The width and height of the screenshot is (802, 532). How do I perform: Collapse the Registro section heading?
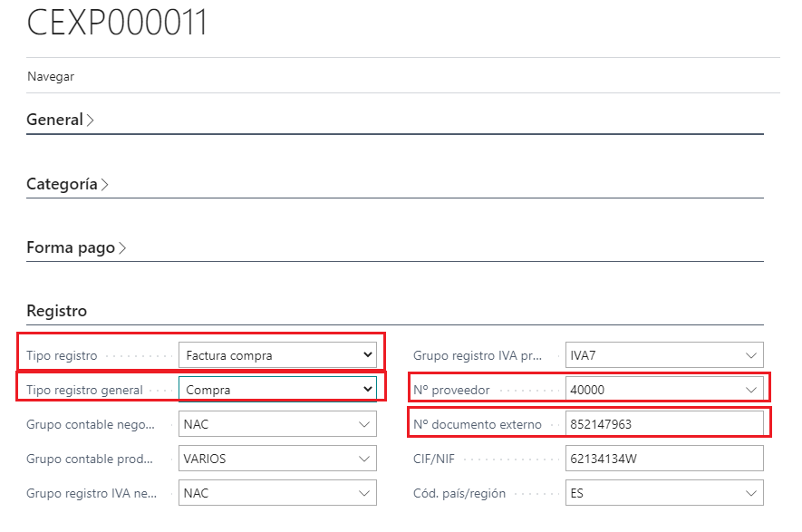tap(57, 311)
